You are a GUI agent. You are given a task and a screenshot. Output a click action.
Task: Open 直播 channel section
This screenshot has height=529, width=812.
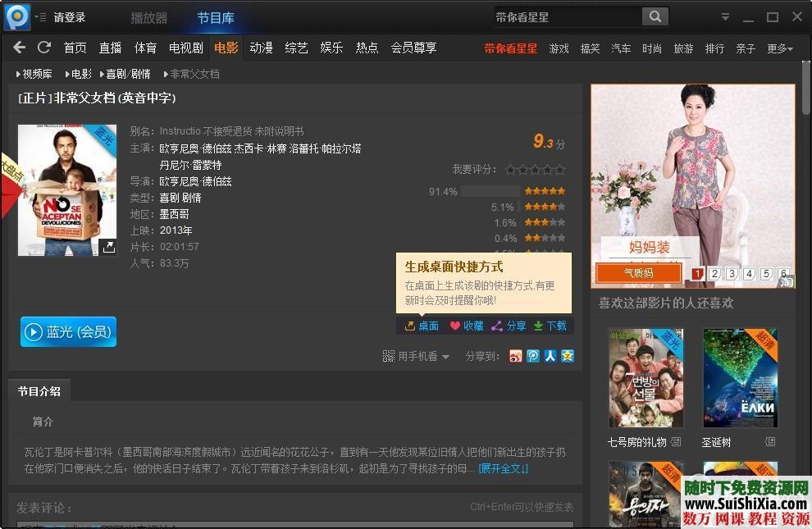coord(110,48)
